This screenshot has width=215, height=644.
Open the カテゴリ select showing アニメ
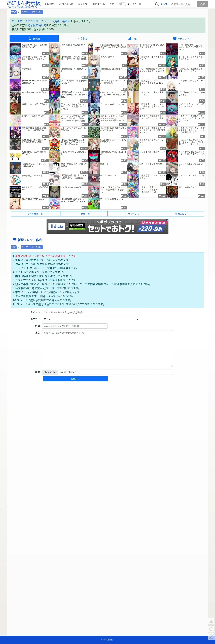click(91, 319)
